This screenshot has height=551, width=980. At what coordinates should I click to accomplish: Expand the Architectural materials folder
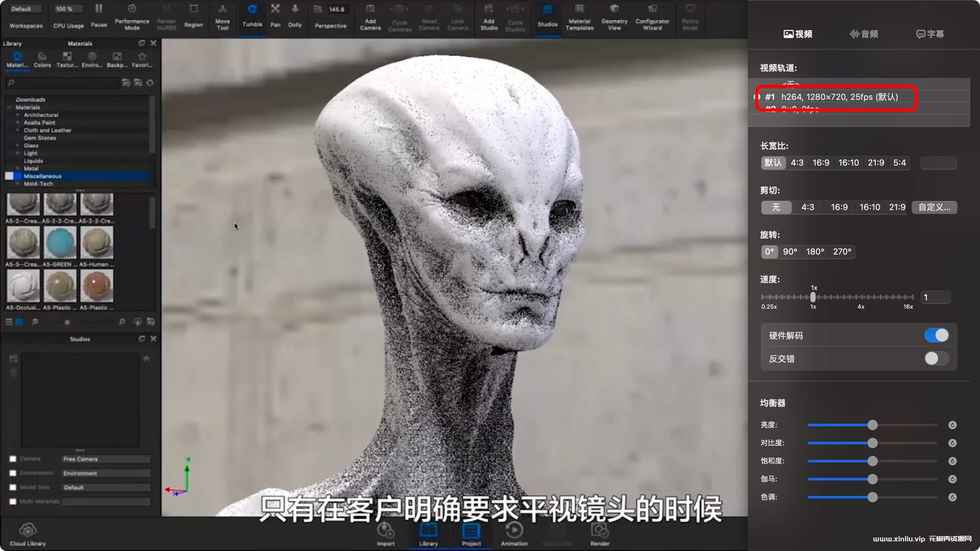pos(17,115)
